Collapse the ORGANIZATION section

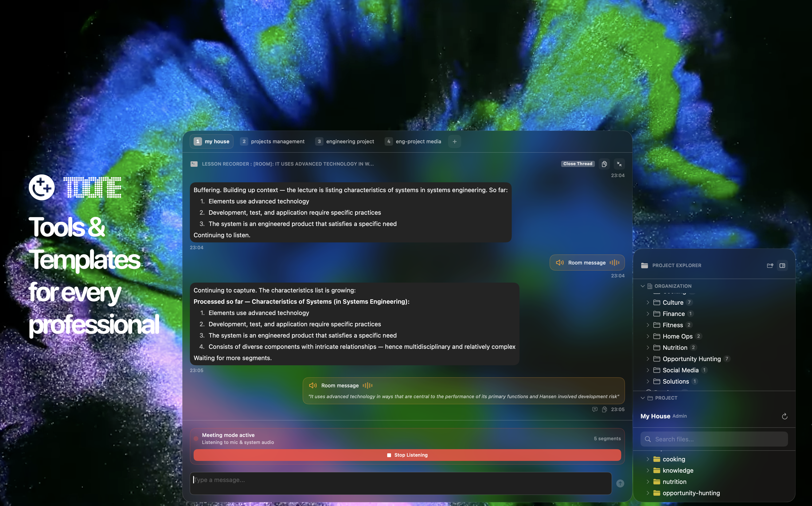click(643, 286)
